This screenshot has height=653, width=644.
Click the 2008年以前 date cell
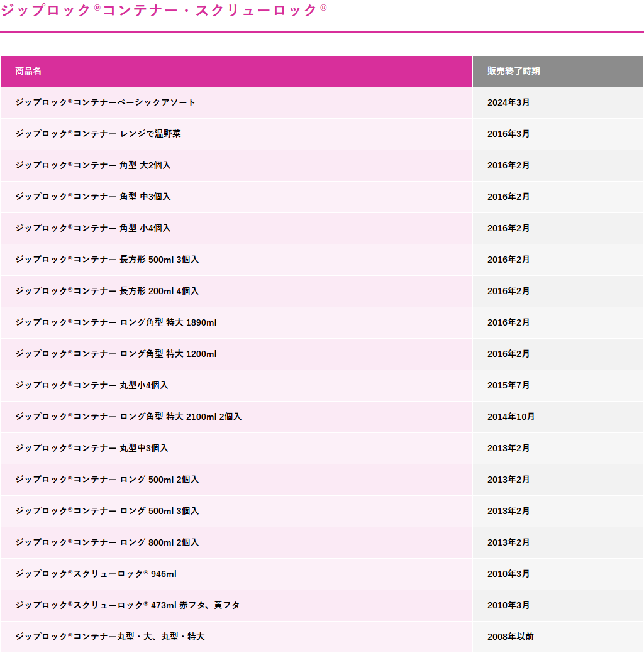pos(558,637)
